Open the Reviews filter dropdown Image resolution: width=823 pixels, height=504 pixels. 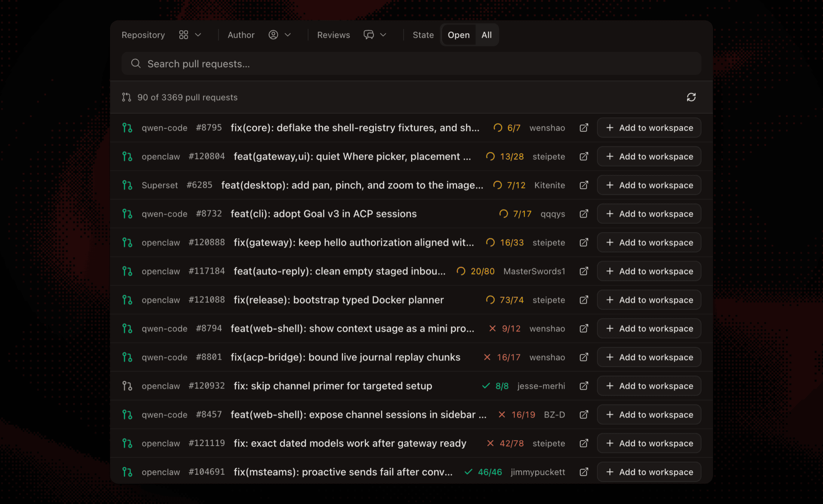375,35
